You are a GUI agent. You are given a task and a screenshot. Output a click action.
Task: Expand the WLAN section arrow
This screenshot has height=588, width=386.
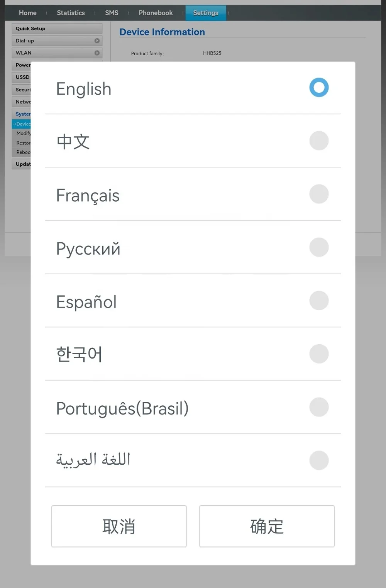[97, 53]
